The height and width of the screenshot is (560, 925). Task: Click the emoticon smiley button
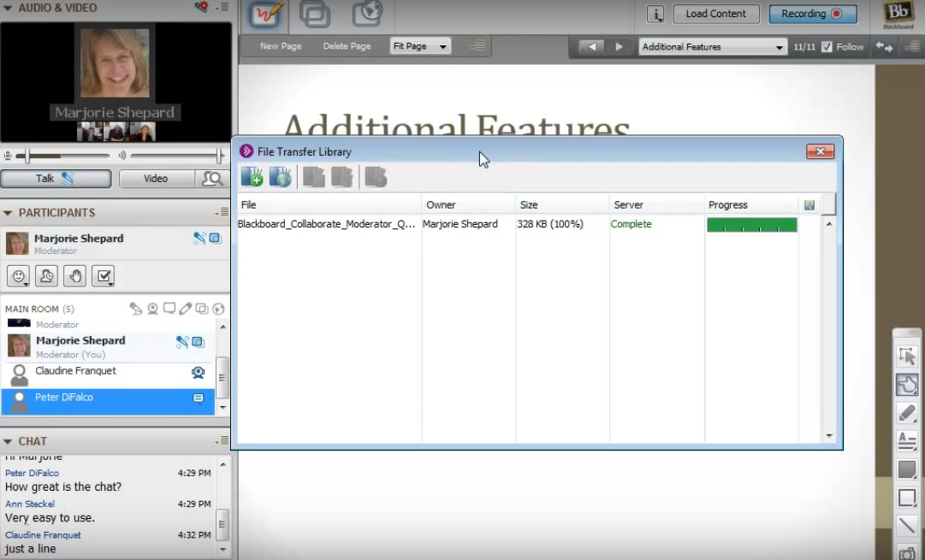[18, 276]
